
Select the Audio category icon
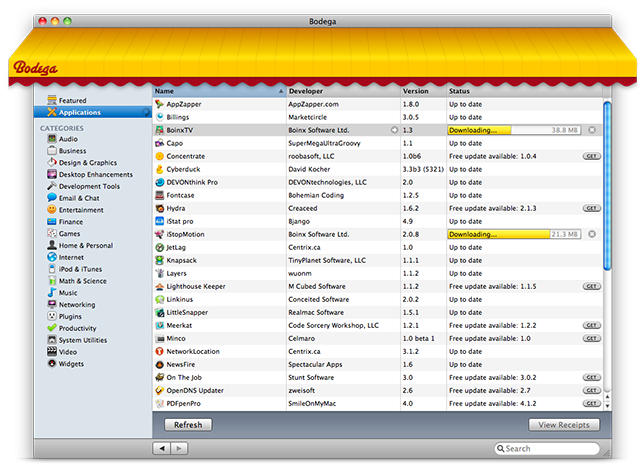point(50,139)
